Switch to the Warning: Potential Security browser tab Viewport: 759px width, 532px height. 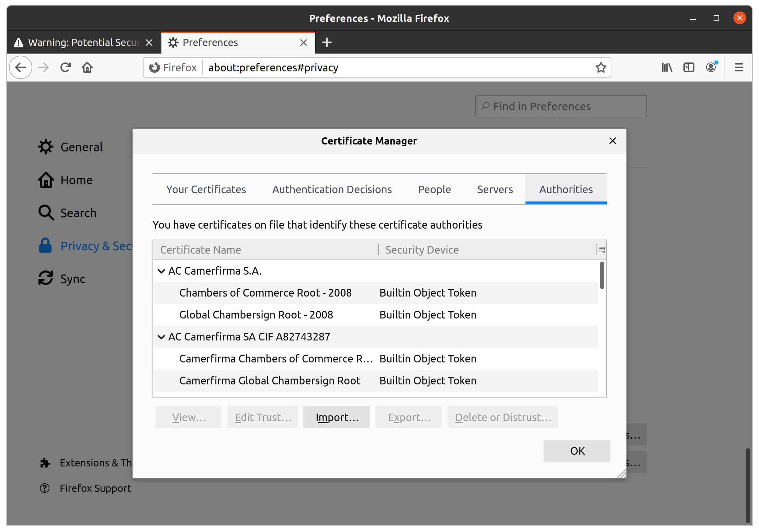click(x=84, y=43)
